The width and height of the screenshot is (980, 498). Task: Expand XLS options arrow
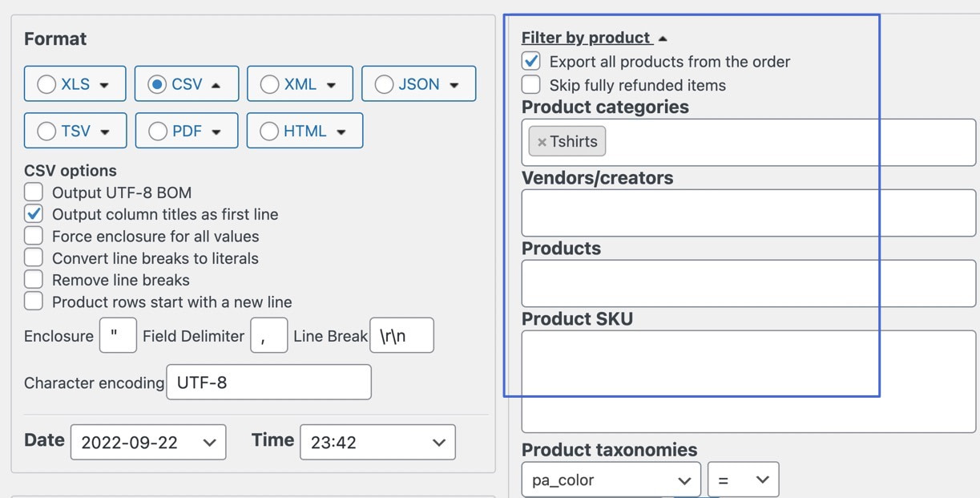coord(105,85)
